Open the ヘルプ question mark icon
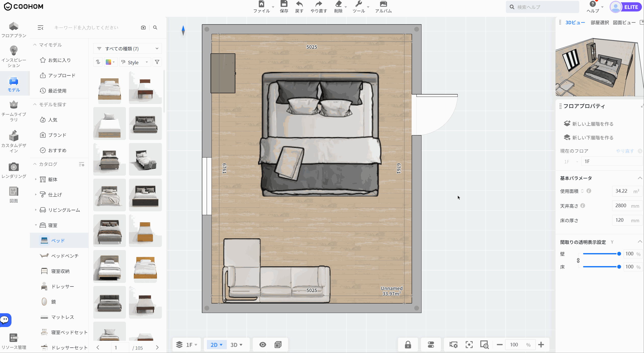The image size is (644, 353). [593, 4]
